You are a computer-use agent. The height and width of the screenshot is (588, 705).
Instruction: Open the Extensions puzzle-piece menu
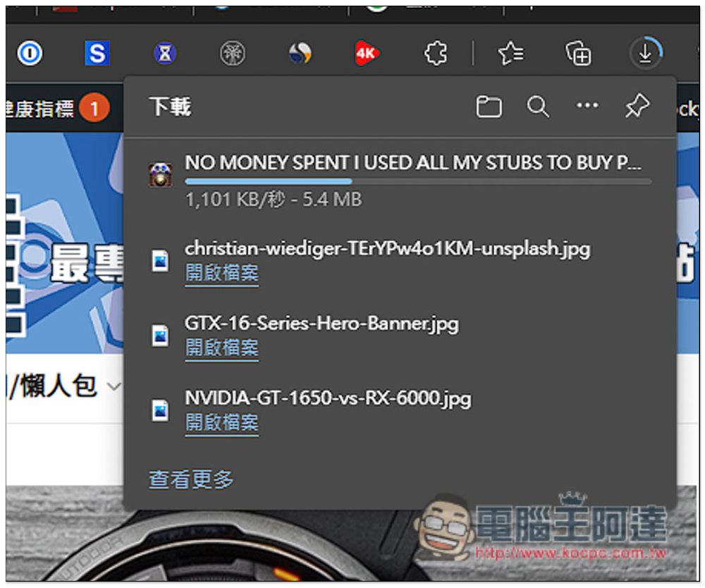436,54
